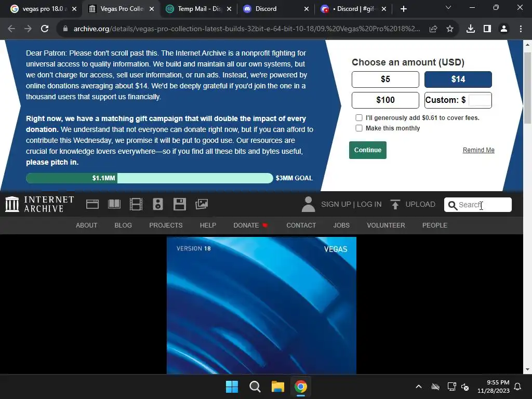Click the custom donation amount field
This screenshot has height=399, width=532.
[x=480, y=100]
